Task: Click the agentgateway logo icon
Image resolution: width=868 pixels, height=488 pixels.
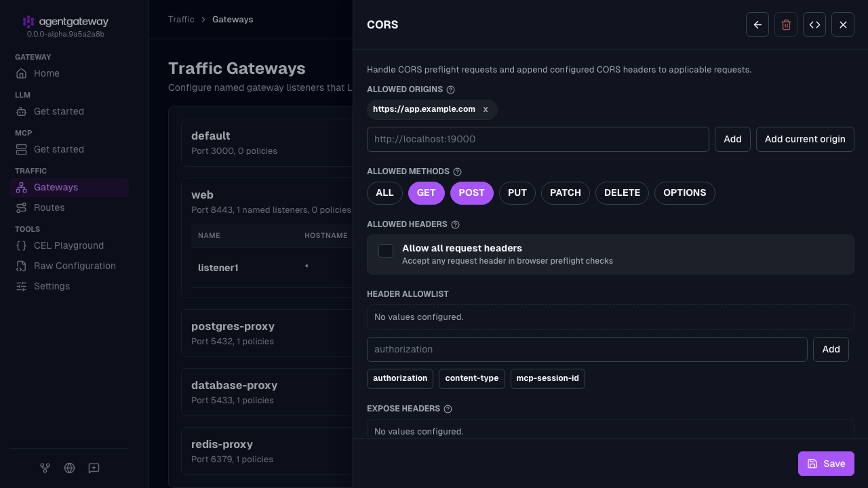Action: pyautogui.click(x=28, y=22)
